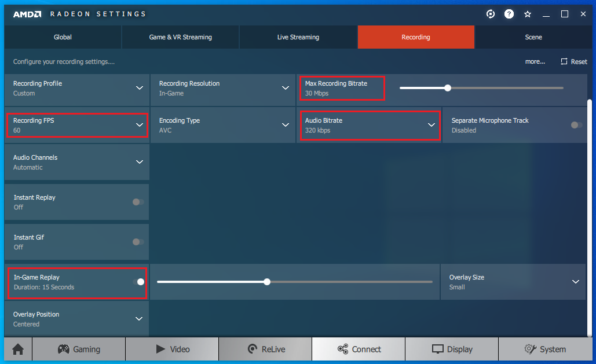Open the Video section in bottom bar

point(172,349)
